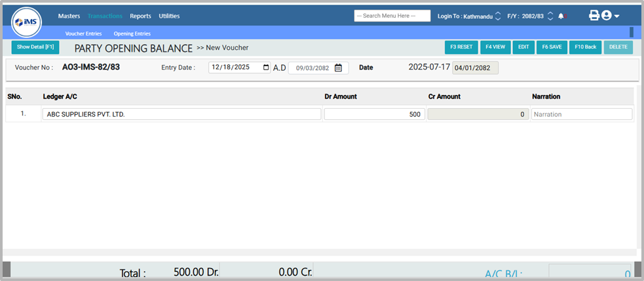644x281 pixels.
Task: Open the Utilities menu
Action: (x=169, y=16)
